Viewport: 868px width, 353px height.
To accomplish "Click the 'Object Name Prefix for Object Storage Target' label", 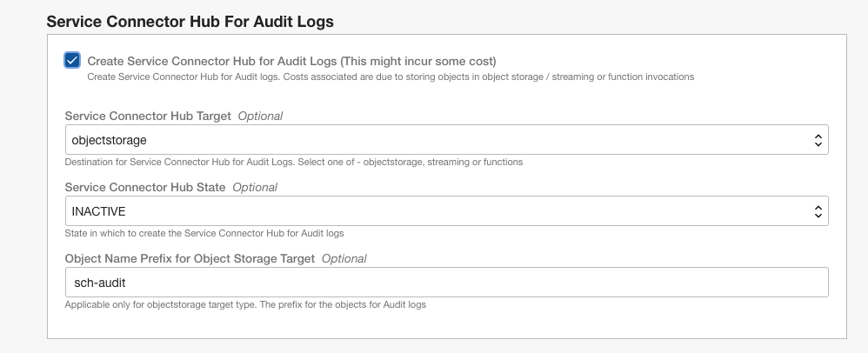I will tap(190, 258).
